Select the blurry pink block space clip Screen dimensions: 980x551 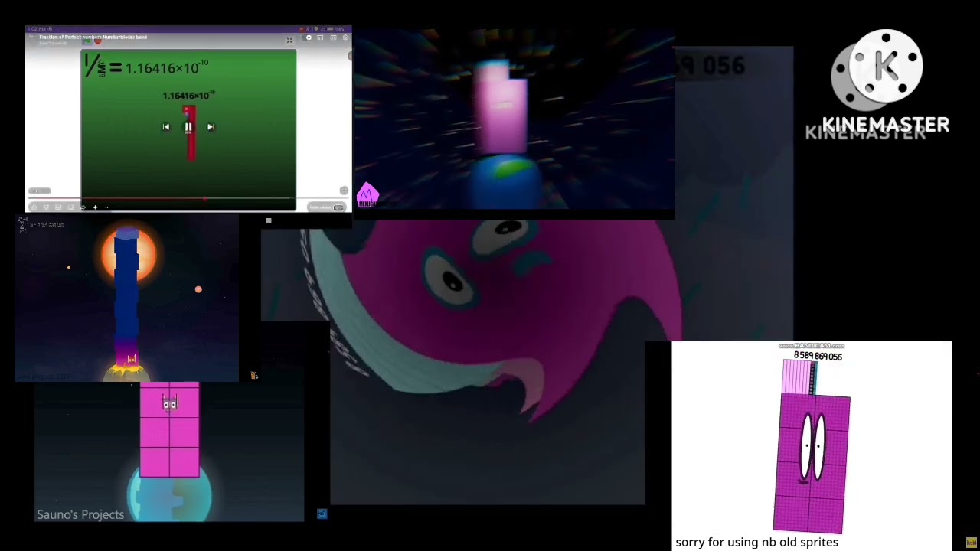point(514,120)
